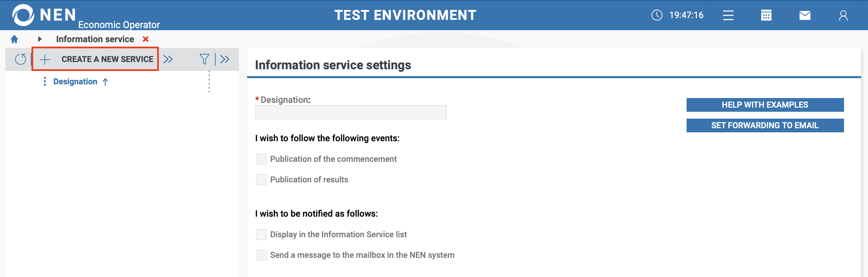Refresh the information service list

[x=21, y=59]
